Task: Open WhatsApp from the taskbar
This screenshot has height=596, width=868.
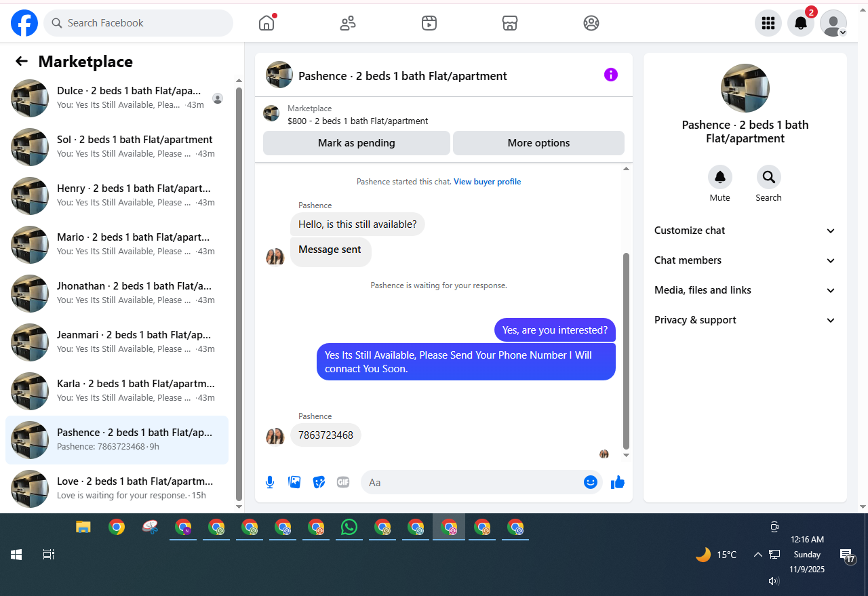Action: tap(349, 527)
